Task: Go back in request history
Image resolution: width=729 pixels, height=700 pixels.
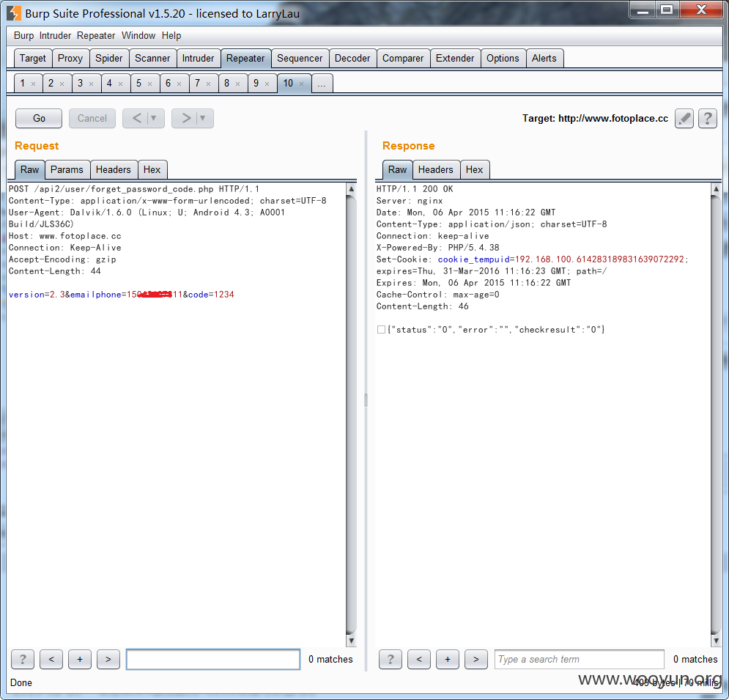Action: 137,119
